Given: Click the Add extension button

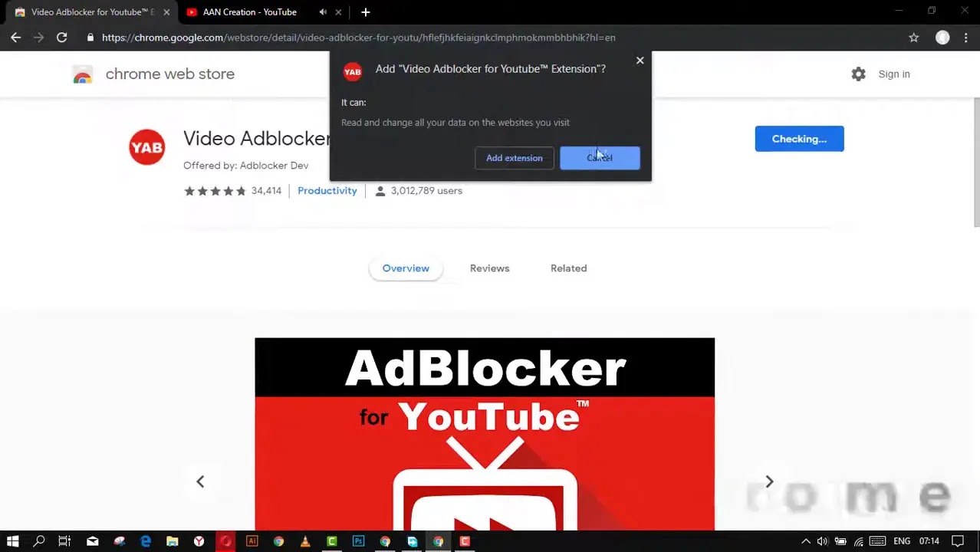Looking at the screenshot, I should pos(514,158).
